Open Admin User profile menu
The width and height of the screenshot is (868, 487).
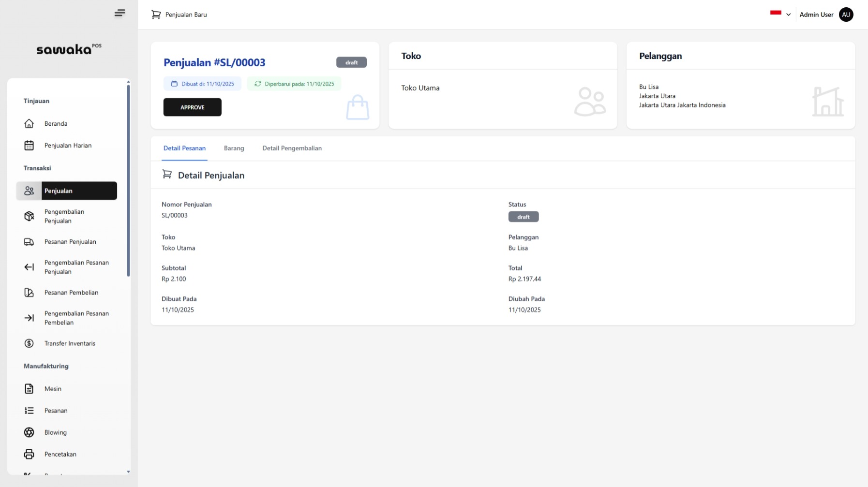(845, 15)
